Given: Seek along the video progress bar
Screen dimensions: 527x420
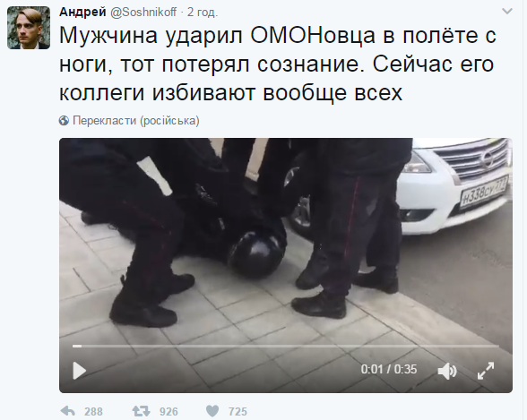Looking at the screenshot, I should tap(286, 346).
